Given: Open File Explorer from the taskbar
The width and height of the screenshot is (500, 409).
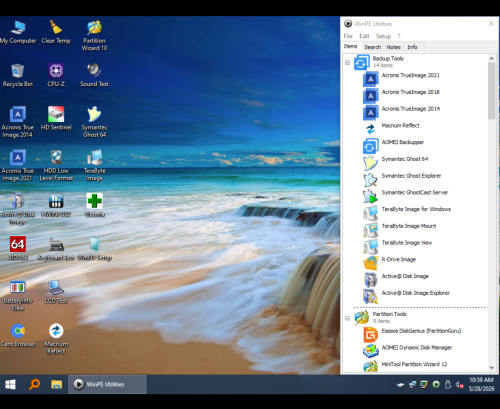Looking at the screenshot, I should tap(56, 384).
